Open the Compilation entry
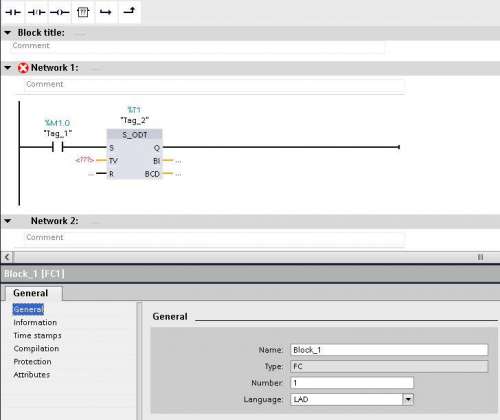Viewport: 500px width, 420px height. (36, 348)
